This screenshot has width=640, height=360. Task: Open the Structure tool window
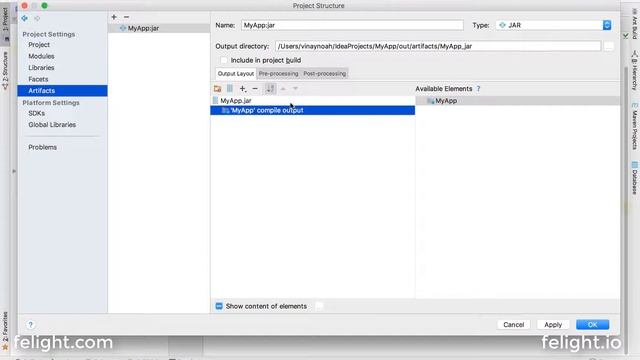tap(5, 70)
